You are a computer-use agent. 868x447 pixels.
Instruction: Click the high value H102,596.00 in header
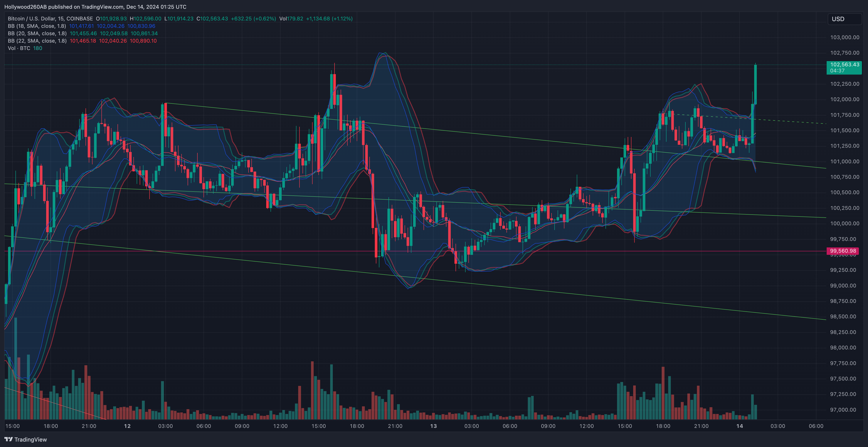[146, 18]
